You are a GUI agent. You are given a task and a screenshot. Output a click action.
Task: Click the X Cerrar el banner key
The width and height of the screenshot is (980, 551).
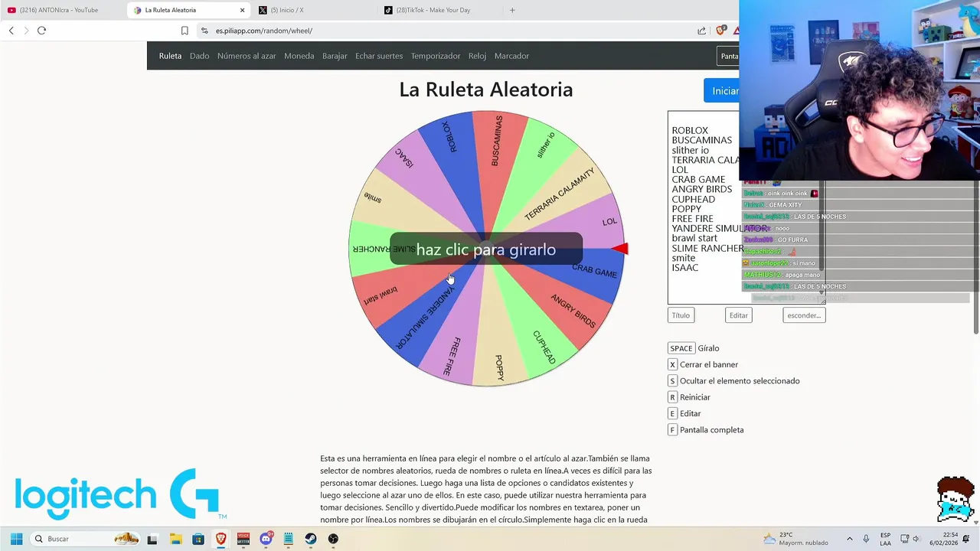click(672, 364)
